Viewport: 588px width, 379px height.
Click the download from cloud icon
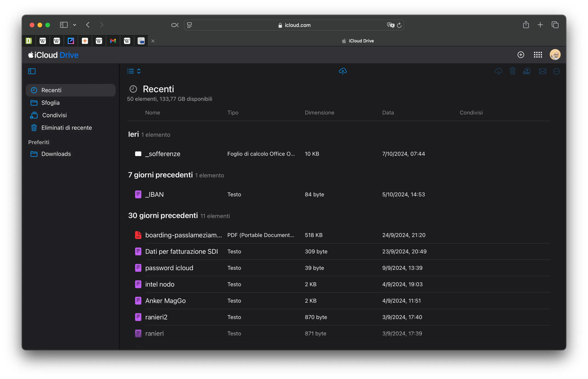coord(498,71)
